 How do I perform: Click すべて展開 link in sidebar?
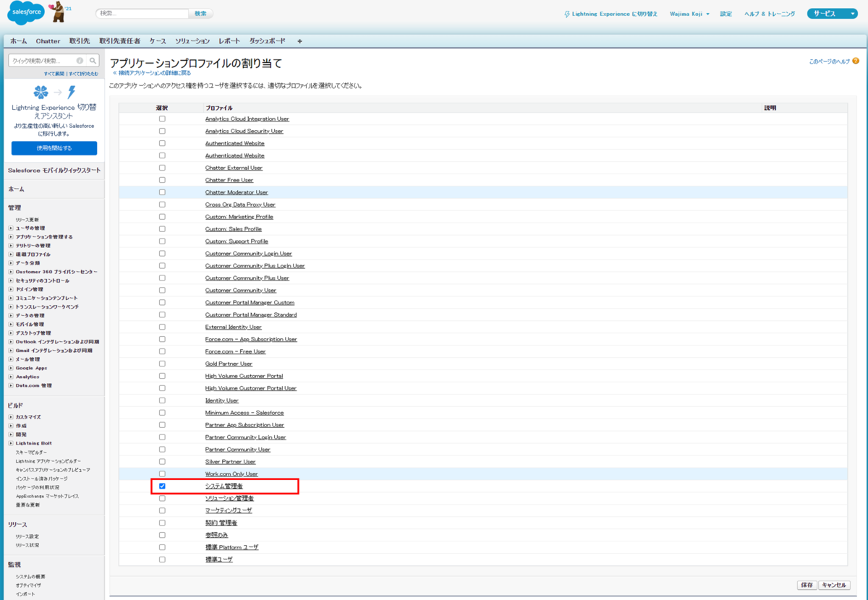click(54, 74)
